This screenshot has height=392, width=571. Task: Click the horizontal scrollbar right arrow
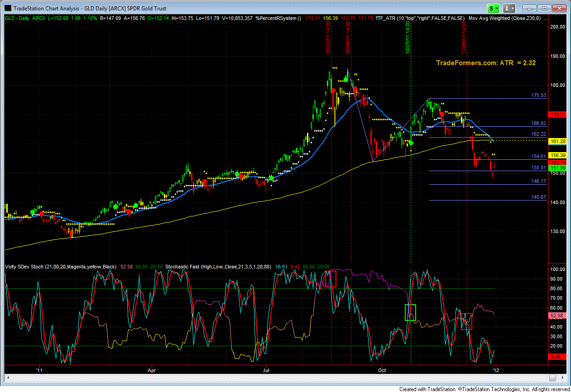(563, 378)
